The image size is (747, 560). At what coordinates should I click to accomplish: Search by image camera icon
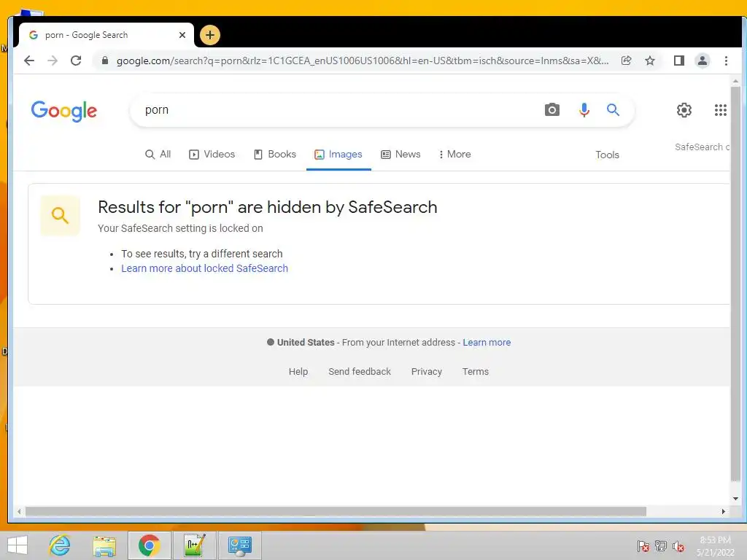click(551, 110)
